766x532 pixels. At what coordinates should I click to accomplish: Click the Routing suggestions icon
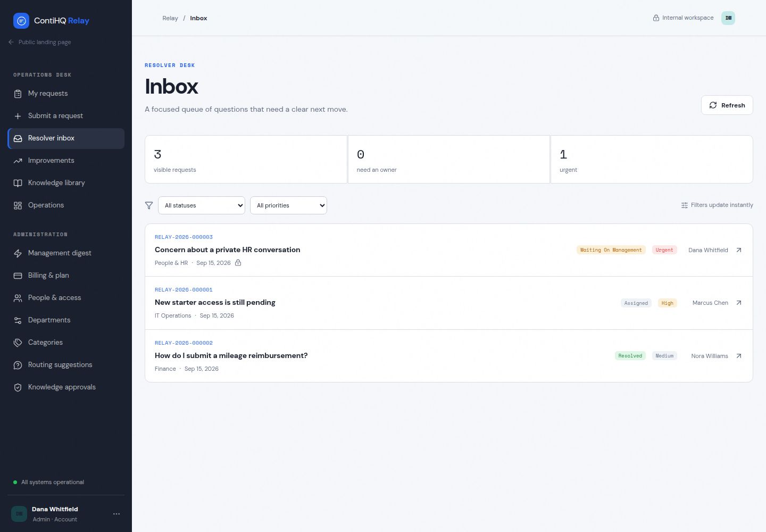(x=18, y=365)
